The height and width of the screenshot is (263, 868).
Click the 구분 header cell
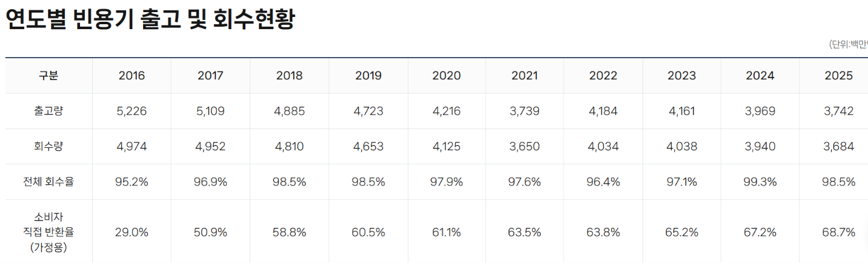tap(48, 76)
